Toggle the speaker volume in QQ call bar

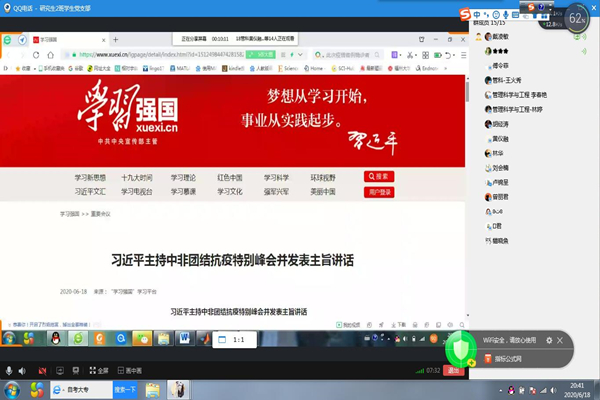[x=22, y=371]
